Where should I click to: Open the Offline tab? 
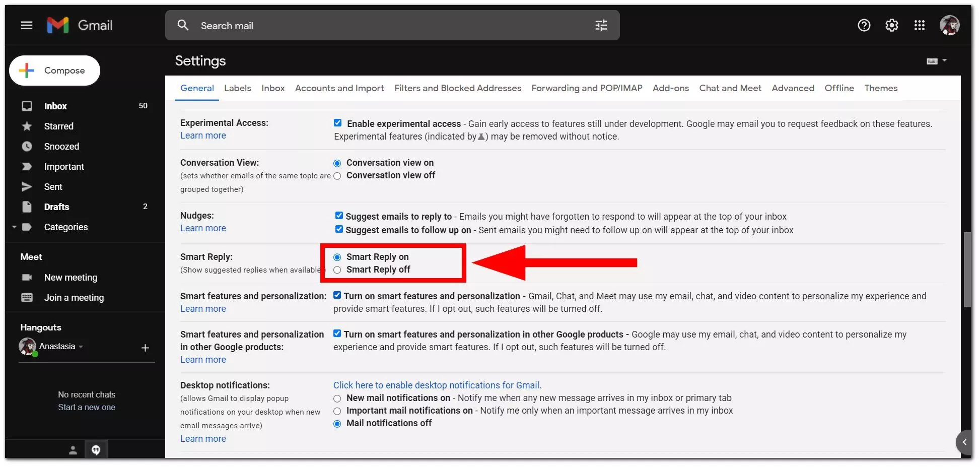coord(839,88)
